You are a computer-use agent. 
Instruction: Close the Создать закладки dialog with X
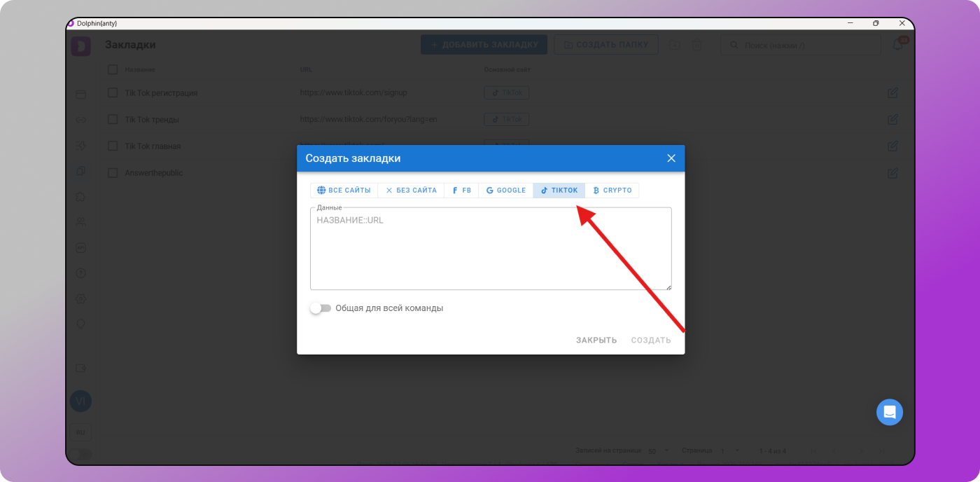671,158
